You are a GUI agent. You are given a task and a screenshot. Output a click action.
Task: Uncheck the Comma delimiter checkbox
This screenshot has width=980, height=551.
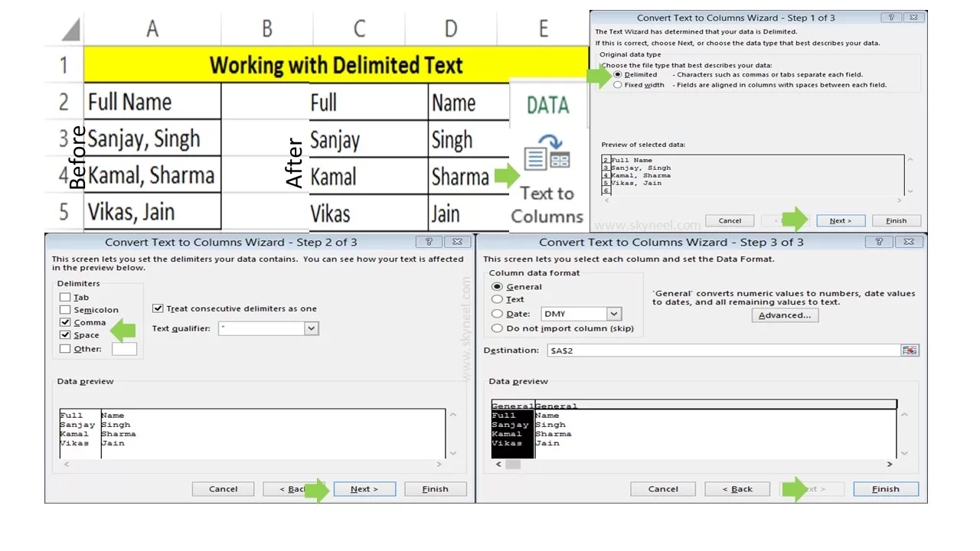[x=65, y=322]
